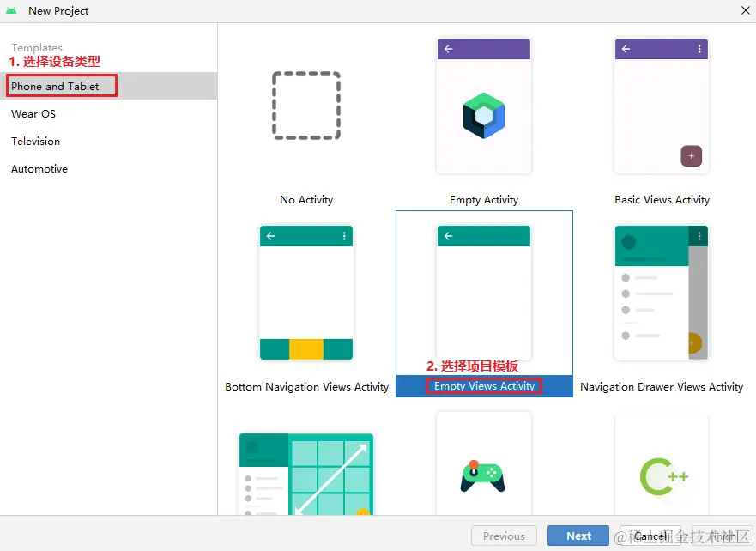The image size is (756, 551).
Task: Choose the Basic Views Activity thumbnail
Action: 661,106
